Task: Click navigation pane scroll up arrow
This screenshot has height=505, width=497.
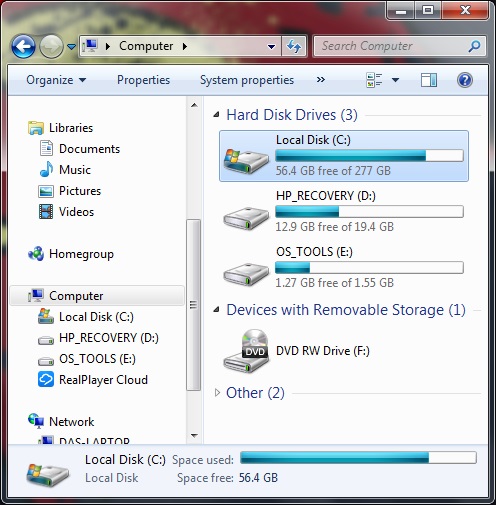Action: (194, 105)
